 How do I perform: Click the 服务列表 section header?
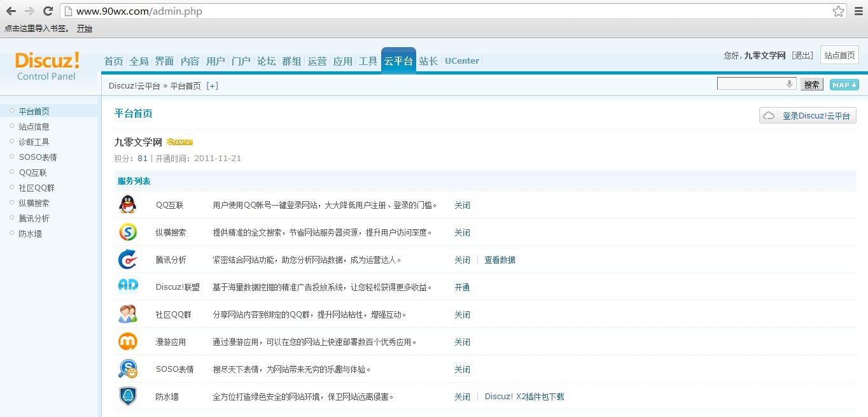click(x=134, y=181)
